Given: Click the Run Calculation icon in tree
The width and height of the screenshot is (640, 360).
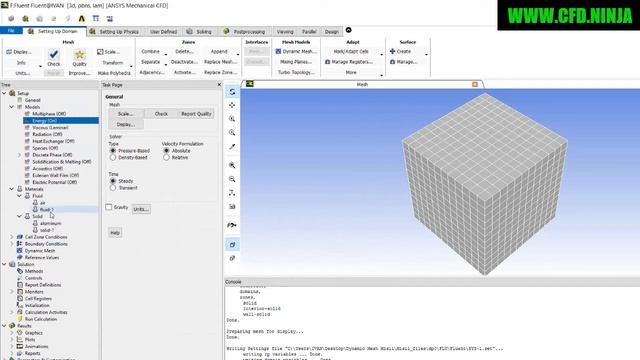Looking at the screenshot, I should click(x=20, y=319).
